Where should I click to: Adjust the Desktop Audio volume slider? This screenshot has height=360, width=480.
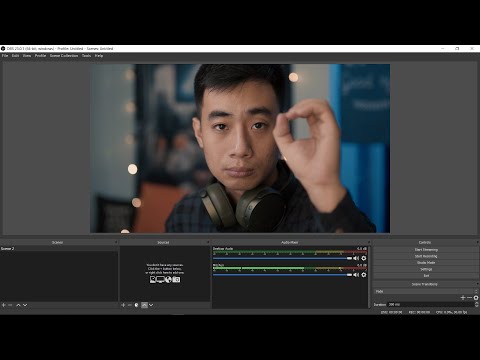[x=282, y=258]
